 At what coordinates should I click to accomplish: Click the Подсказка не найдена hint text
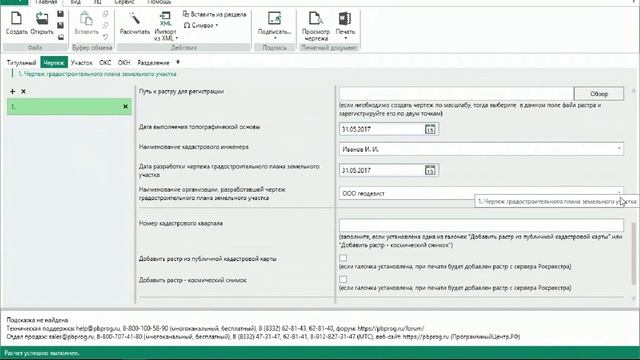pyautogui.click(x=38, y=320)
